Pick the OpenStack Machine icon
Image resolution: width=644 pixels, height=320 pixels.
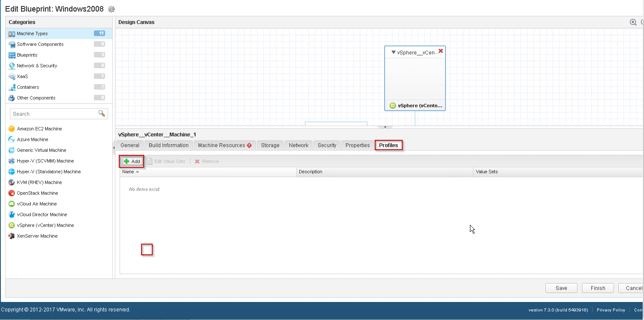click(x=12, y=193)
